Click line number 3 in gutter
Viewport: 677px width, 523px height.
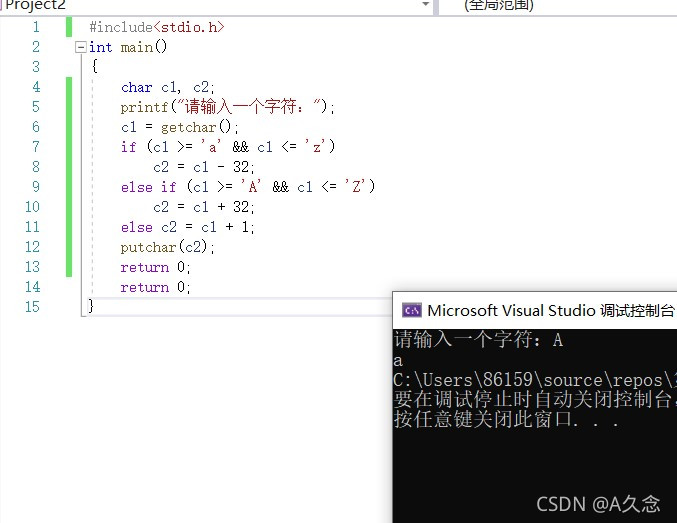pos(36,67)
